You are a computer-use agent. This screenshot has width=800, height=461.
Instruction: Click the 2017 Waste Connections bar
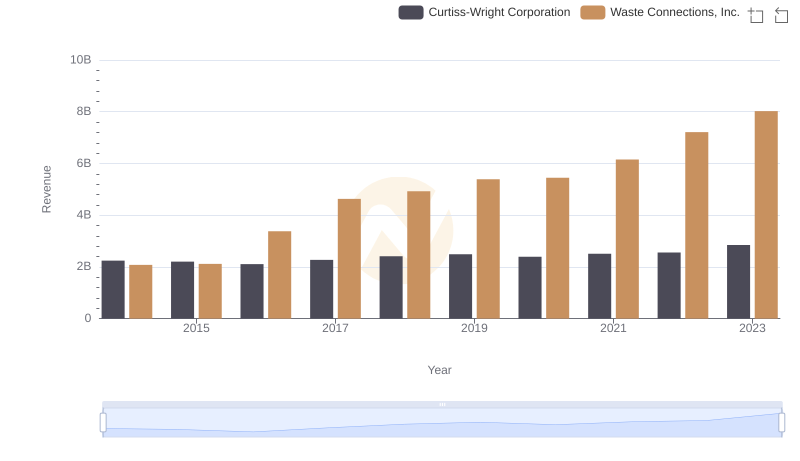click(x=349, y=259)
